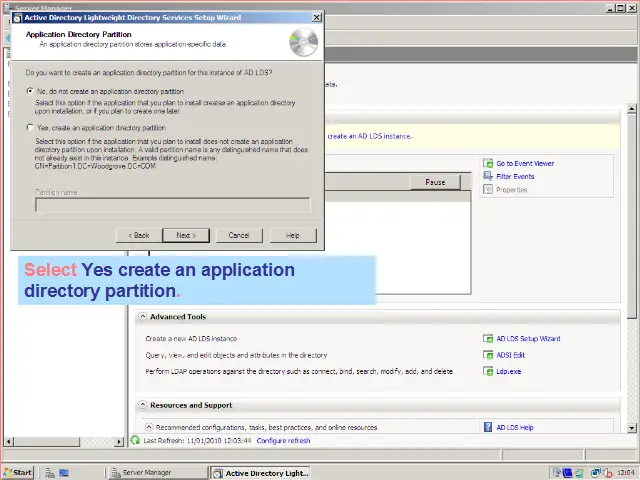Launch AD LDS Setup Wizard link
Screen dimensions: 640x480
tap(528, 338)
